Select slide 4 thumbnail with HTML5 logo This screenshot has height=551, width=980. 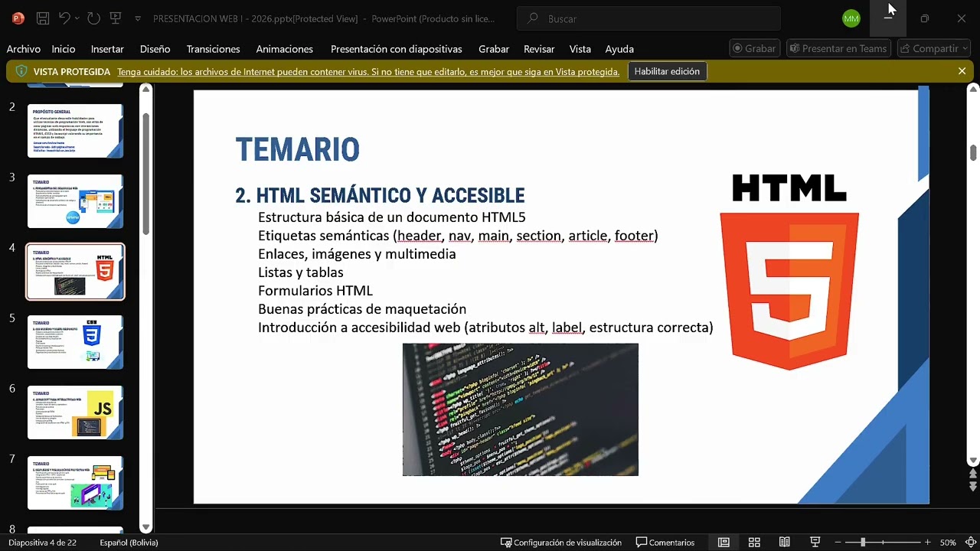tap(75, 272)
